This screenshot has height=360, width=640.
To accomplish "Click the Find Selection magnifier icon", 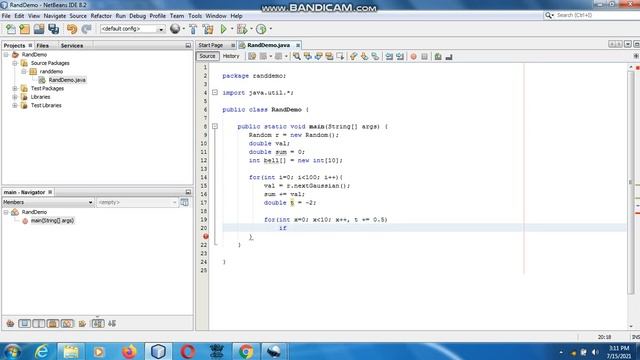I will [x=297, y=57].
